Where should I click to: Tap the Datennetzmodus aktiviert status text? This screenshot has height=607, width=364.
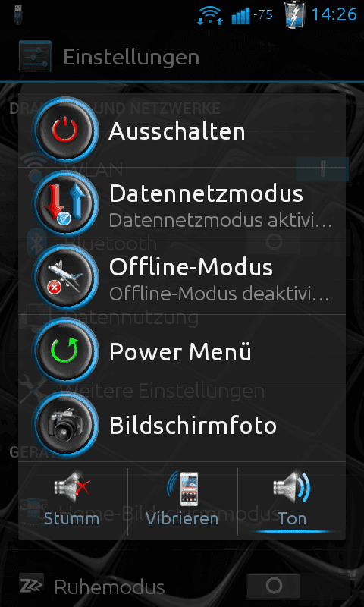(221, 220)
